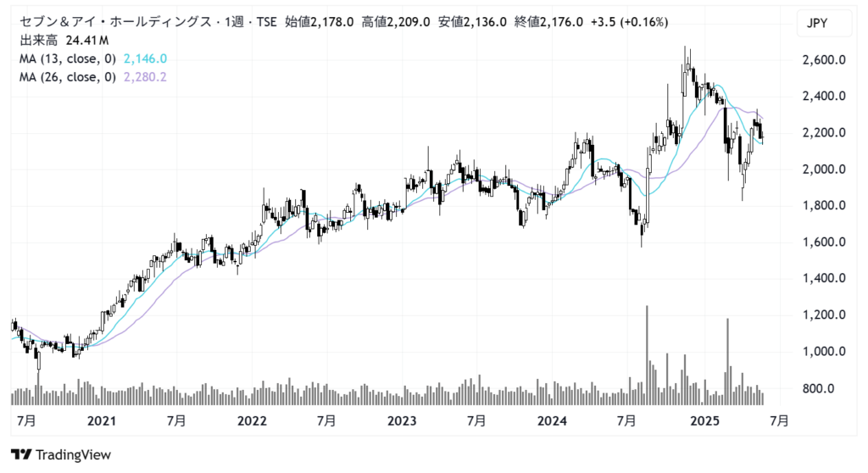
Task: Click the 2022 time axis label
Action: pos(252,421)
